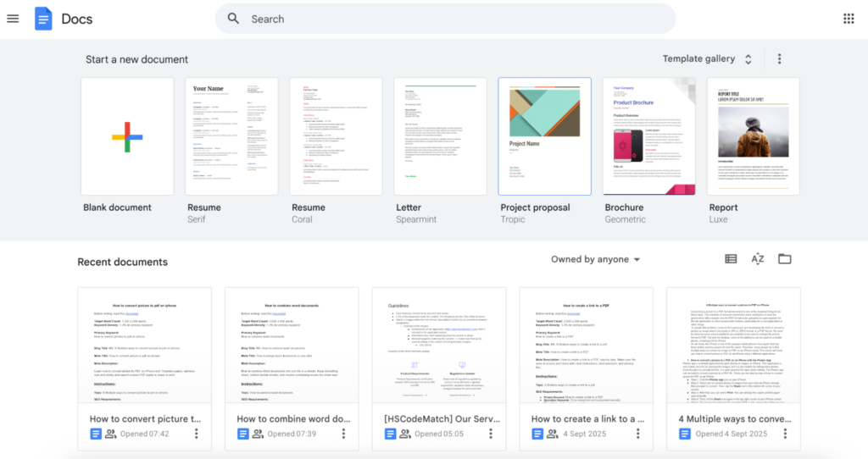Click title 'How to combine word do...'

tap(293, 419)
